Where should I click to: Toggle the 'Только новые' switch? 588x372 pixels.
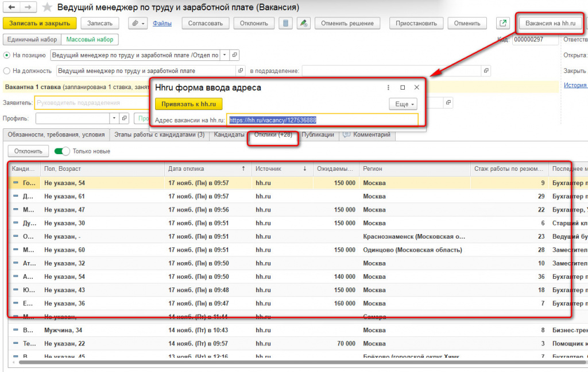pos(62,151)
